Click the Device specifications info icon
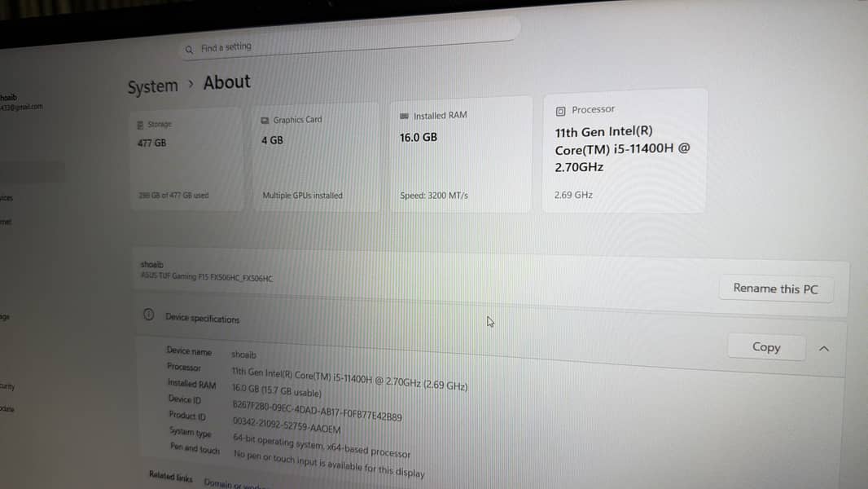 click(x=148, y=315)
